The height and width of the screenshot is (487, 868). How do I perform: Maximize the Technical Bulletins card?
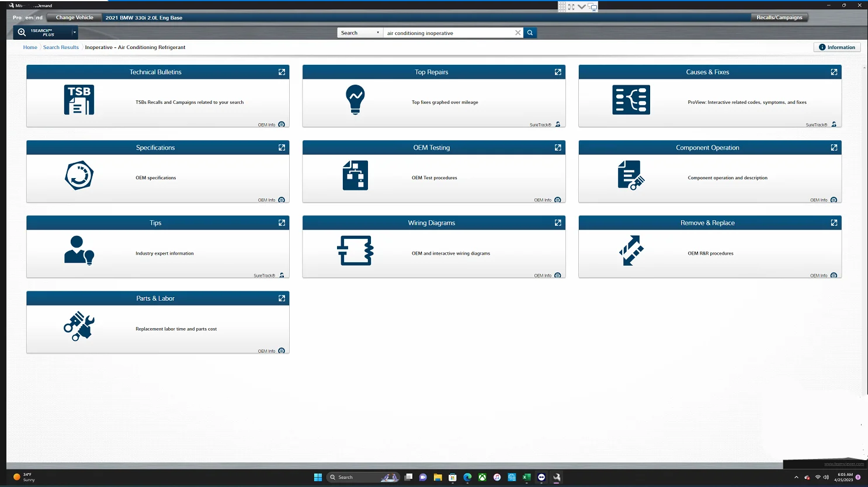pyautogui.click(x=282, y=72)
